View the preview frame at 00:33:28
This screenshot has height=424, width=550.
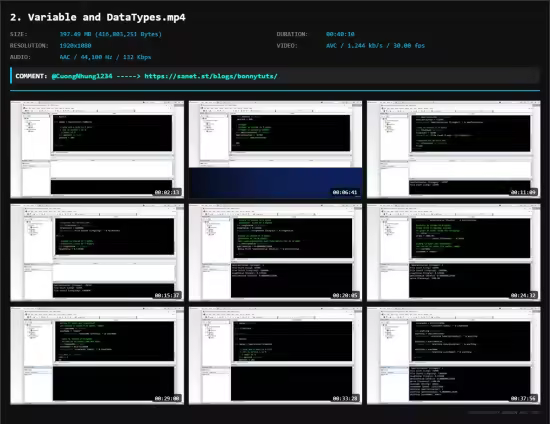[275, 356]
